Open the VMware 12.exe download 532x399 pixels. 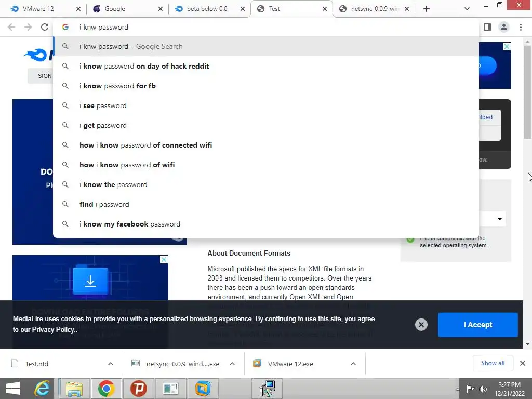coord(290,364)
